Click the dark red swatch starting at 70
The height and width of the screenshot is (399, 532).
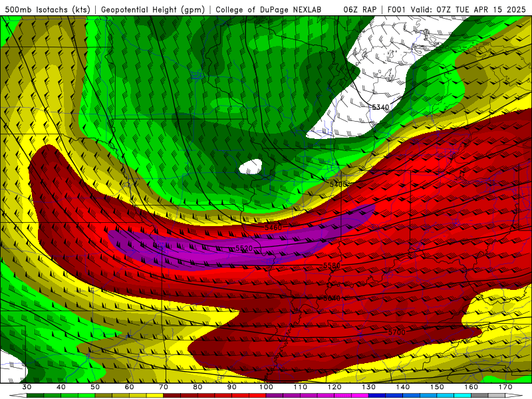click(172, 396)
